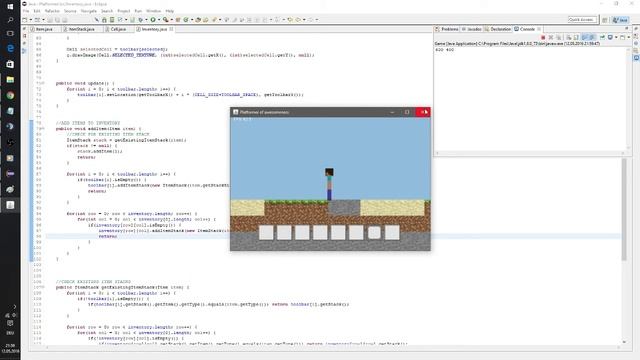
Task: Click the Open Type toolbar icon
Action: [198, 20]
